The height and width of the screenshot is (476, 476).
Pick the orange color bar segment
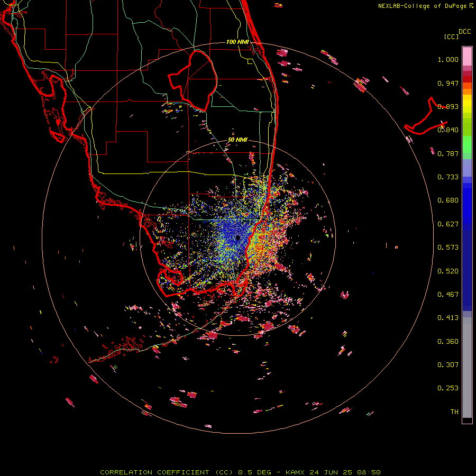tap(467, 91)
